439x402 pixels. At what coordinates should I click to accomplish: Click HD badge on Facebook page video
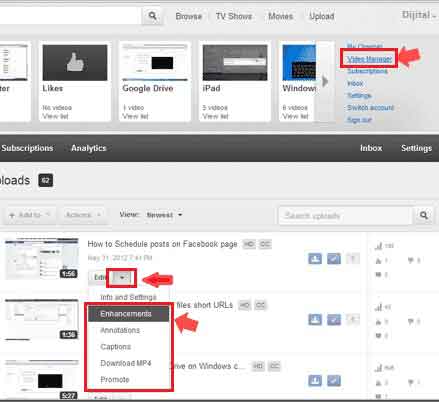pos(249,244)
